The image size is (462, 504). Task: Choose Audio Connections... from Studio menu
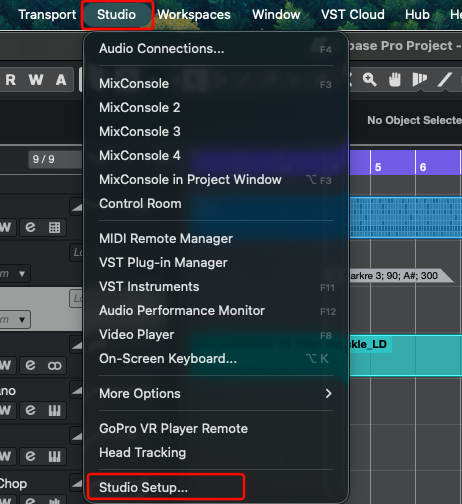point(216,49)
